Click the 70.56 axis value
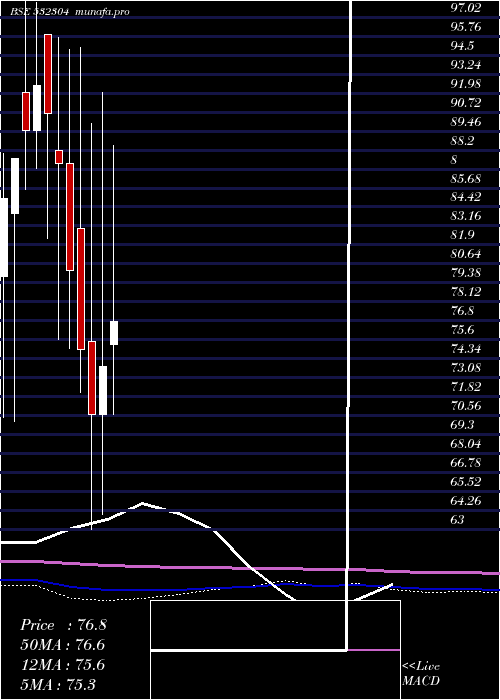 coord(466,406)
